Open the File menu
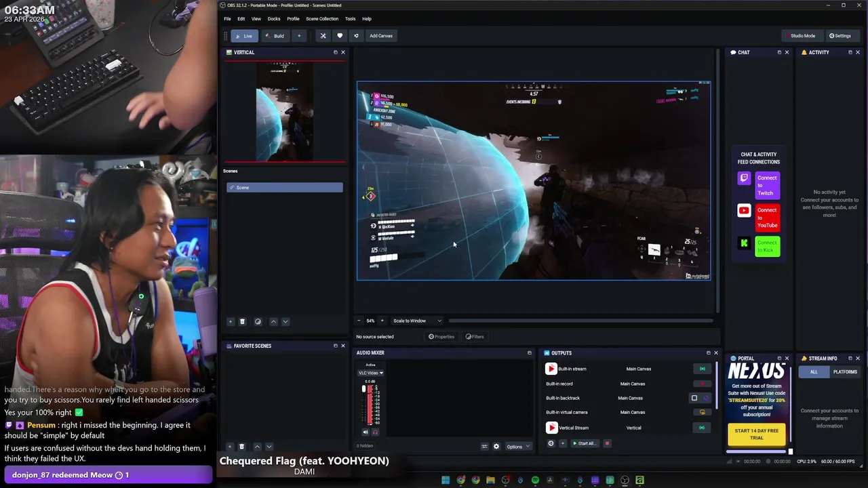This screenshot has height=488, width=868. point(227,19)
